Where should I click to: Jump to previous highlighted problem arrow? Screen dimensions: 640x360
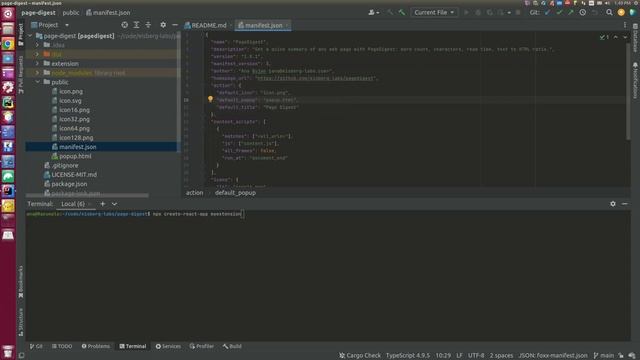coord(616,37)
